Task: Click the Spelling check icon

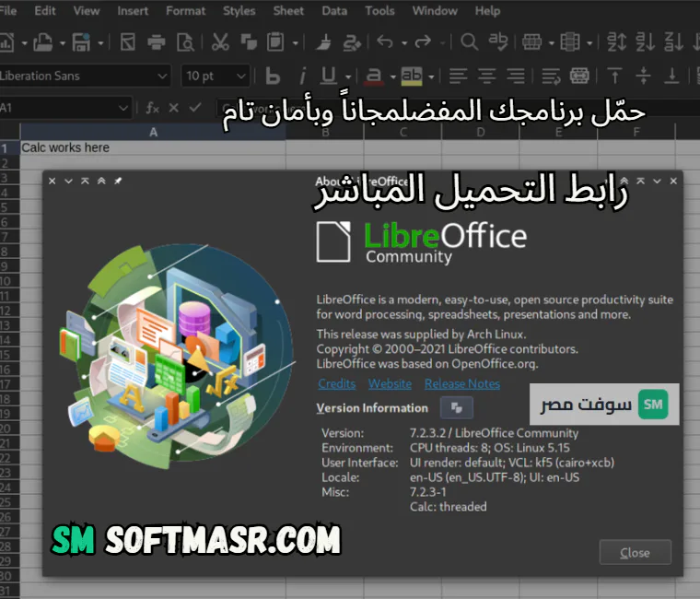Action: tap(497, 42)
